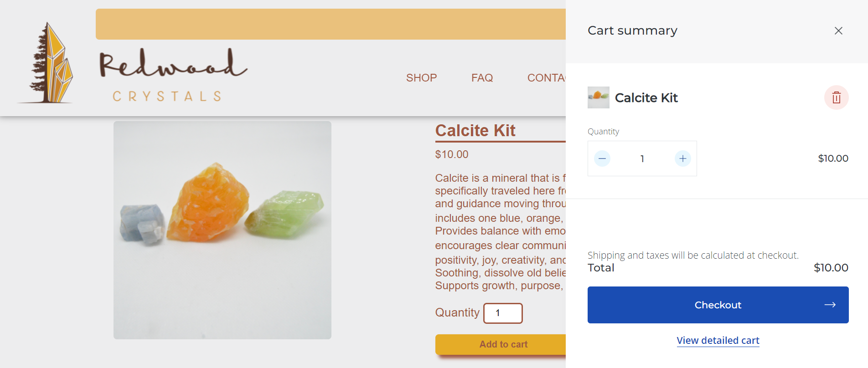This screenshot has height=368, width=868.
Task: Open the SHOP menu item
Action: pyautogui.click(x=421, y=78)
